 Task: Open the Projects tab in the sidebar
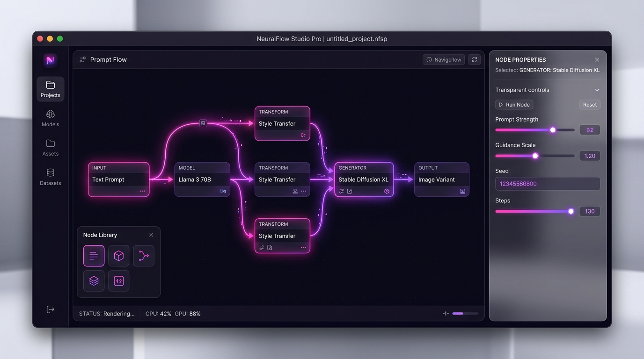(x=51, y=89)
